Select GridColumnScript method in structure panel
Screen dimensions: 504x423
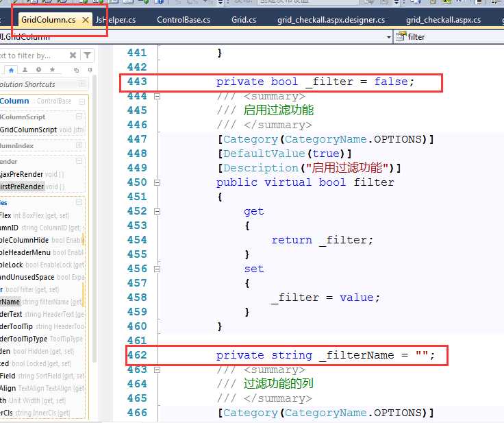[42, 130]
